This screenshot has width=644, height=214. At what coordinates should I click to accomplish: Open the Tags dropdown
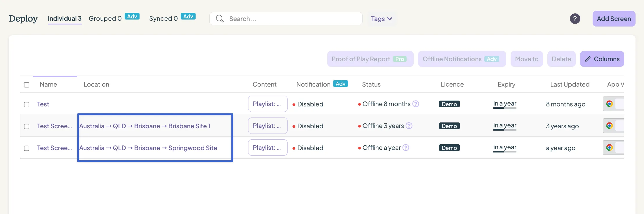click(x=382, y=19)
